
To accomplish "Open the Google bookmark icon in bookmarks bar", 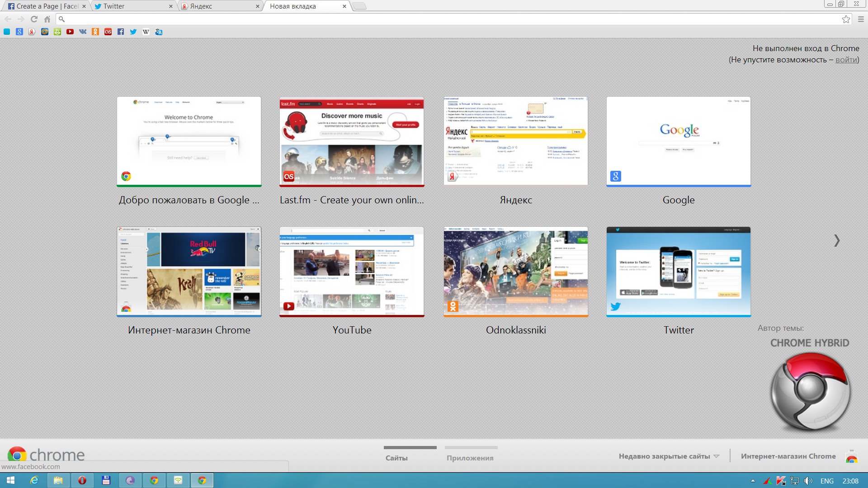I will (x=19, y=32).
